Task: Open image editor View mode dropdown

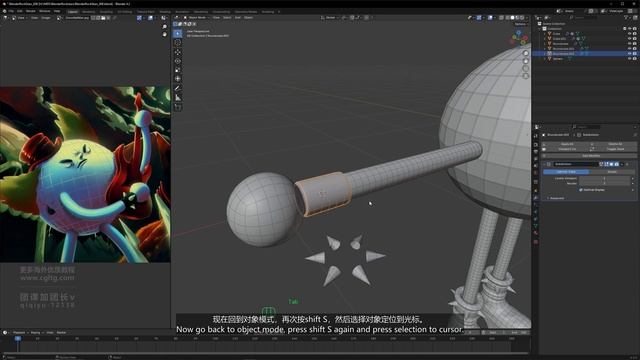Action: [x=20, y=18]
